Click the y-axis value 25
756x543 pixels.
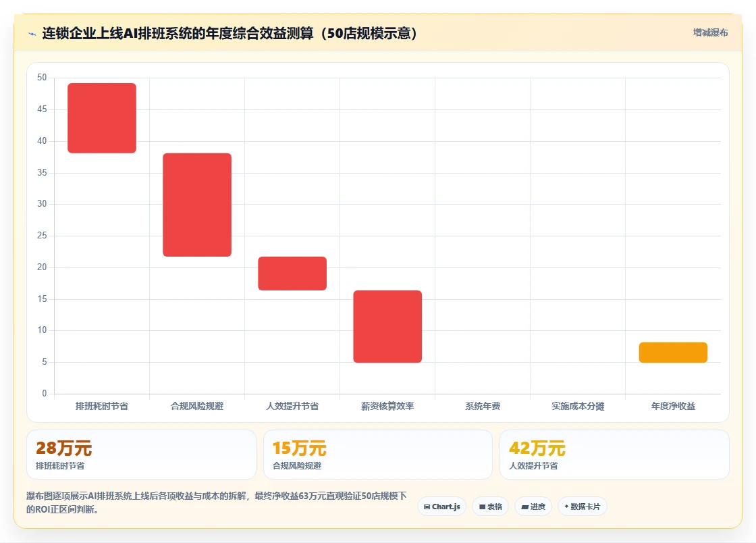pyautogui.click(x=42, y=235)
